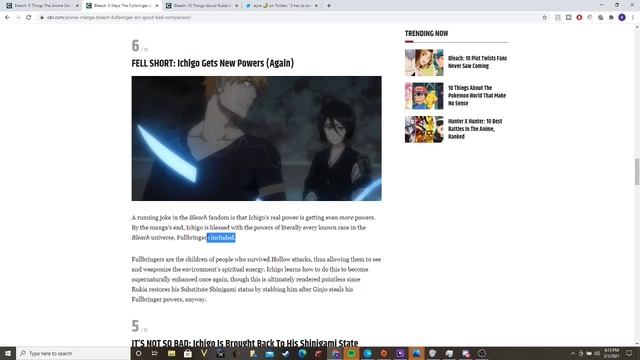Switch to the first Bleach article tab
The image size is (640, 360).
(42, 6)
